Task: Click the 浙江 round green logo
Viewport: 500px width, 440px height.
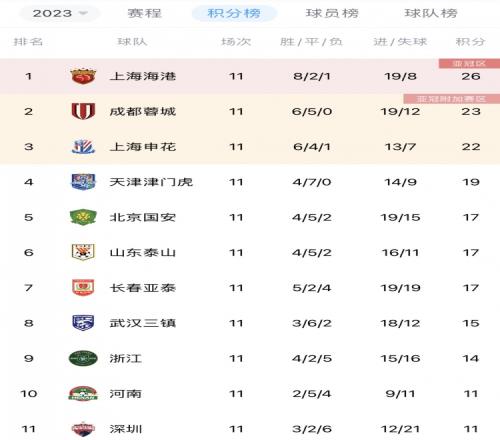Action: (x=83, y=358)
